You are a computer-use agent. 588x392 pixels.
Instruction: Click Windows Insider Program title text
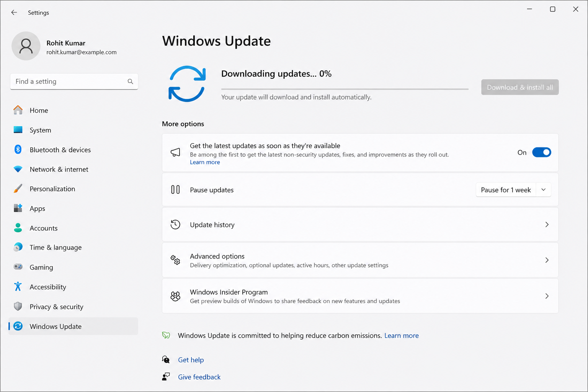pyautogui.click(x=229, y=292)
